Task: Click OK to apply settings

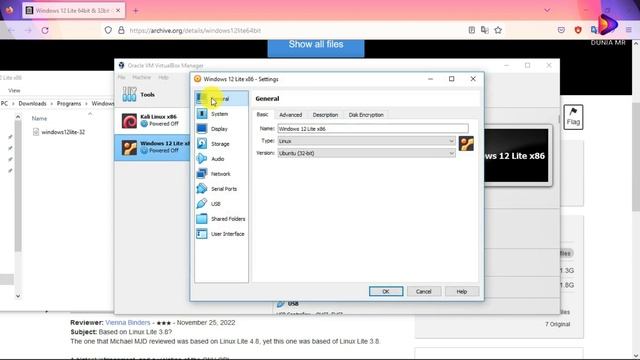Action: [386, 291]
